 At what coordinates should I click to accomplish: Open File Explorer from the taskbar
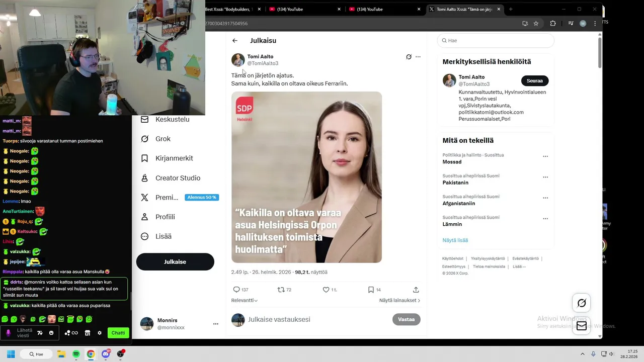[61, 354]
